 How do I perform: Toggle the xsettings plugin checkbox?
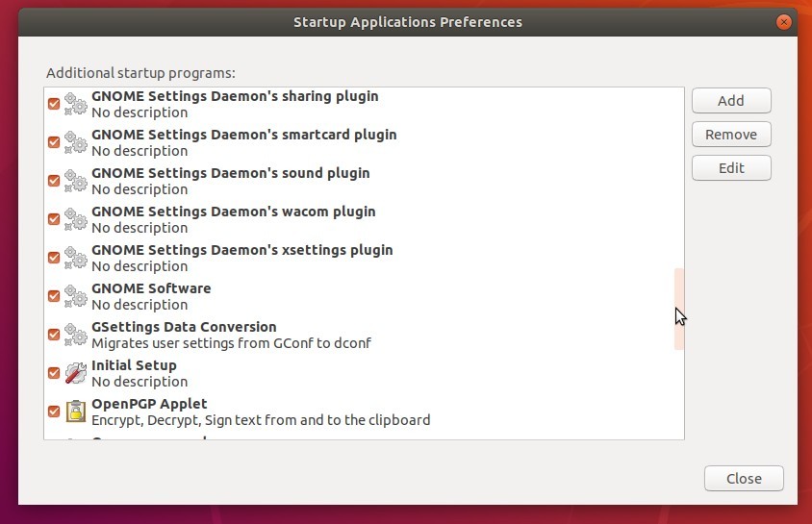54,258
